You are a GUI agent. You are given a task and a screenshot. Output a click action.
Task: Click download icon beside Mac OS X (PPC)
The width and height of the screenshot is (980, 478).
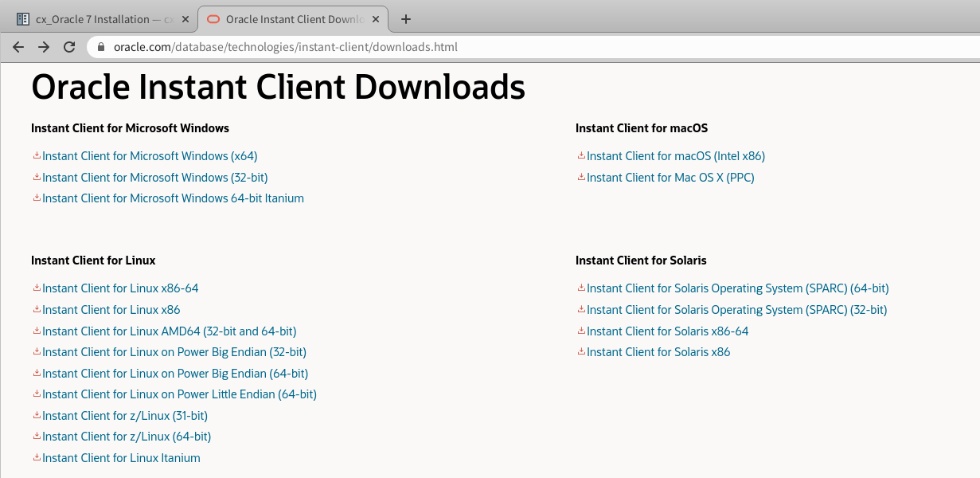pos(581,177)
